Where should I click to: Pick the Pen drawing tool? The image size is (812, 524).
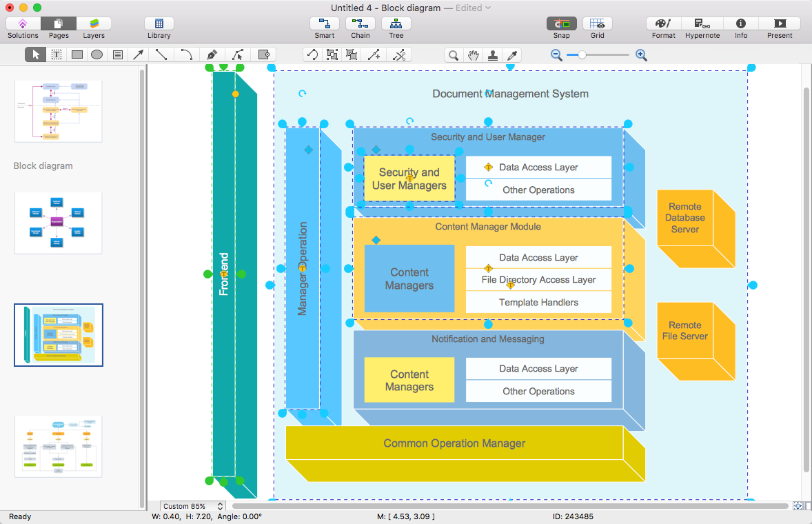coord(212,55)
